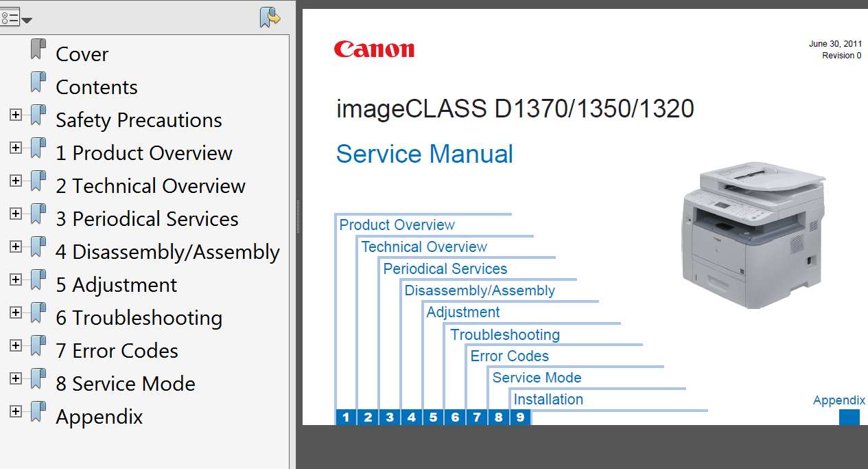
Task: Click chapter tab number 4
Action: tap(411, 417)
